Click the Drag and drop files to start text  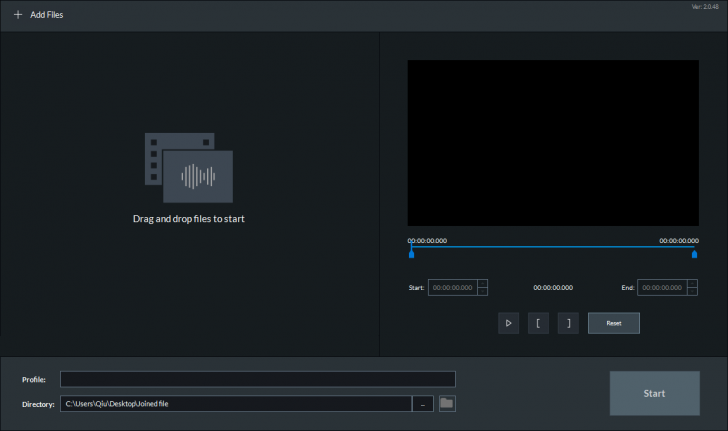pos(188,219)
